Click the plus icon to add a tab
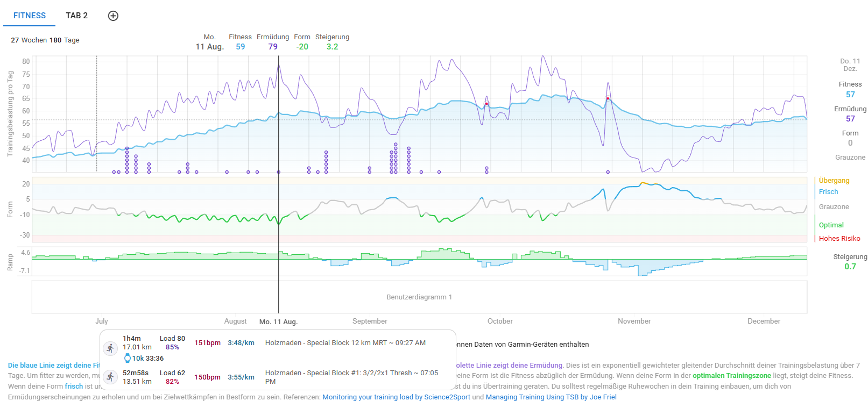The image size is (868, 408). tap(113, 16)
